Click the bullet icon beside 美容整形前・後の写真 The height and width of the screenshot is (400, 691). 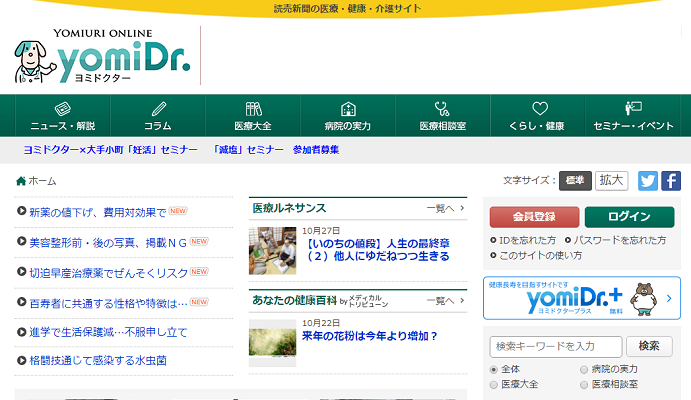(22, 241)
